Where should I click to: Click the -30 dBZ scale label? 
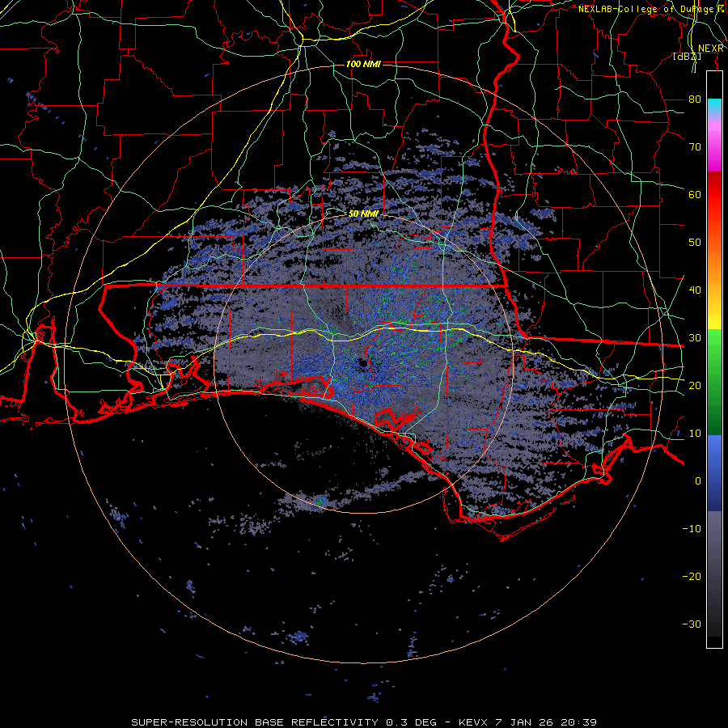coord(692,624)
